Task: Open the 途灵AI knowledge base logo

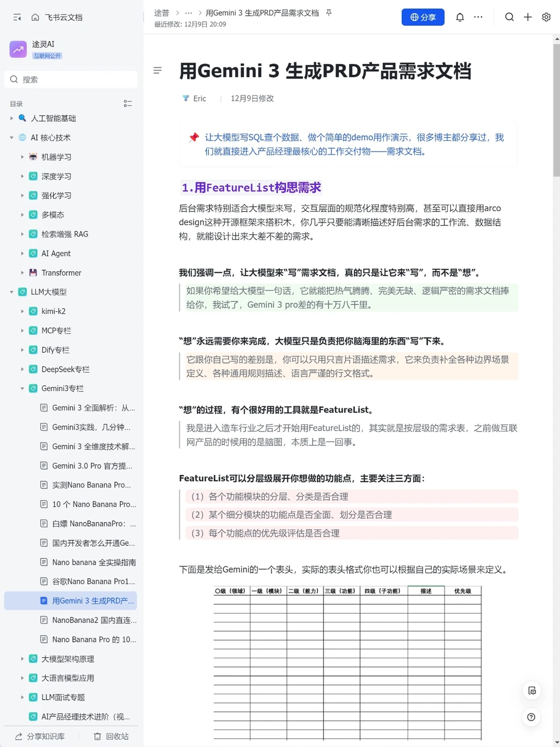Action: click(x=18, y=49)
